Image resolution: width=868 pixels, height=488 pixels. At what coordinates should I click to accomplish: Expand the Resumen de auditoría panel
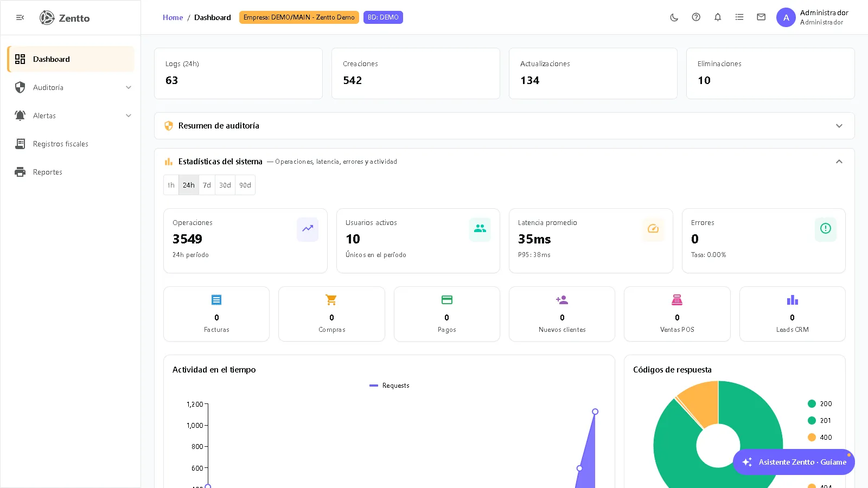point(839,126)
